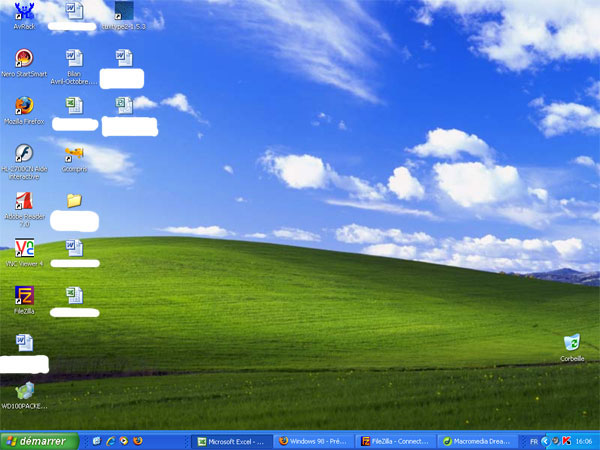The width and height of the screenshot is (600, 450).
Task: Open the FR language bar indicator
Action: click(x=534, y=442)
